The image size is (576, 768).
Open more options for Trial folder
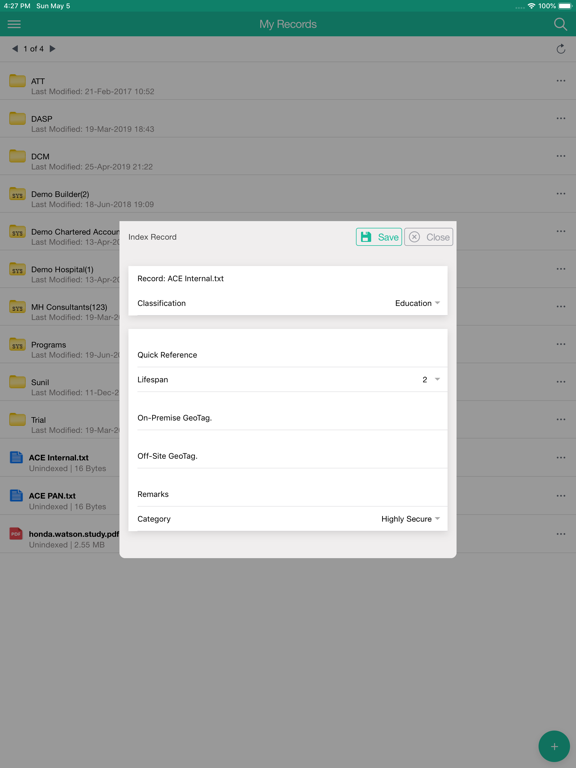click(x=561, y=420)
